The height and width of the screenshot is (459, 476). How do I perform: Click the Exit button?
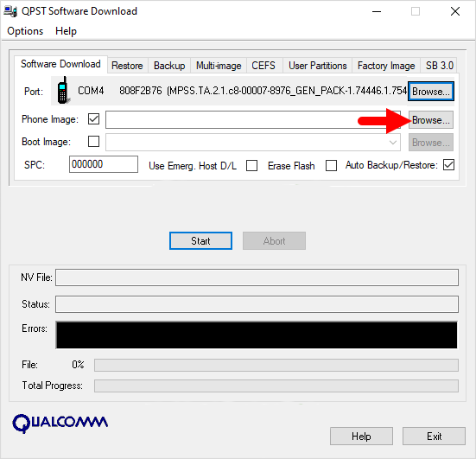(435, 437)
